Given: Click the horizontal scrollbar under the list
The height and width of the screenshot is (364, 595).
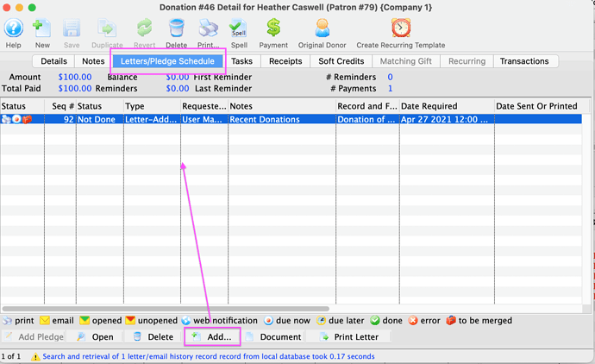Looking at the screenshot, I should click(166, 309).
